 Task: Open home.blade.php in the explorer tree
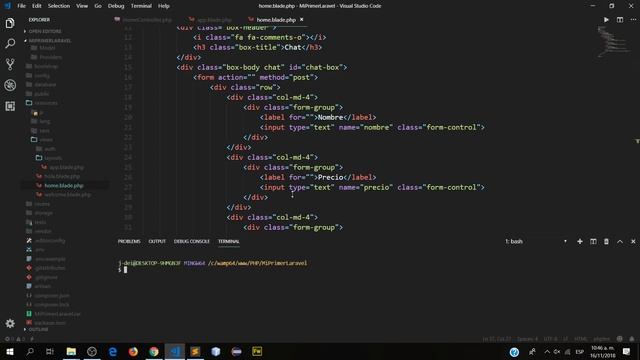click(64, 185)
